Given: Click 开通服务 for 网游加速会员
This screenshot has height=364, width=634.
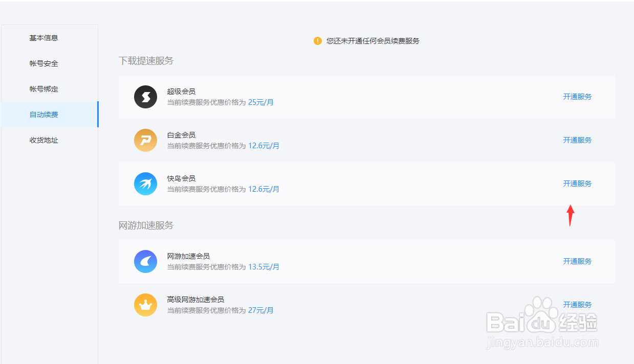Looking at the screenshot, I should 577,261.
